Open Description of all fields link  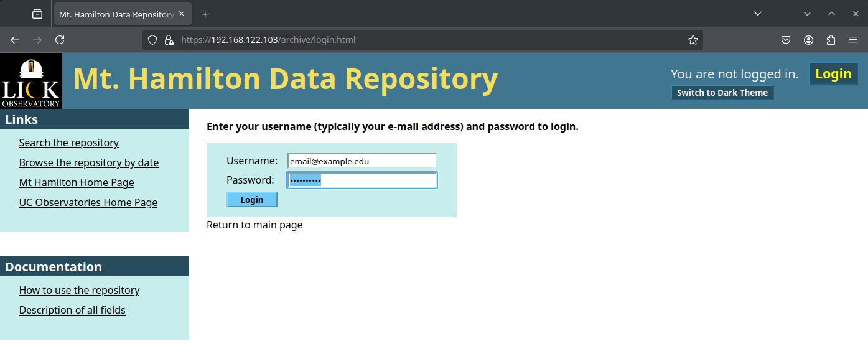coord(72,310)
